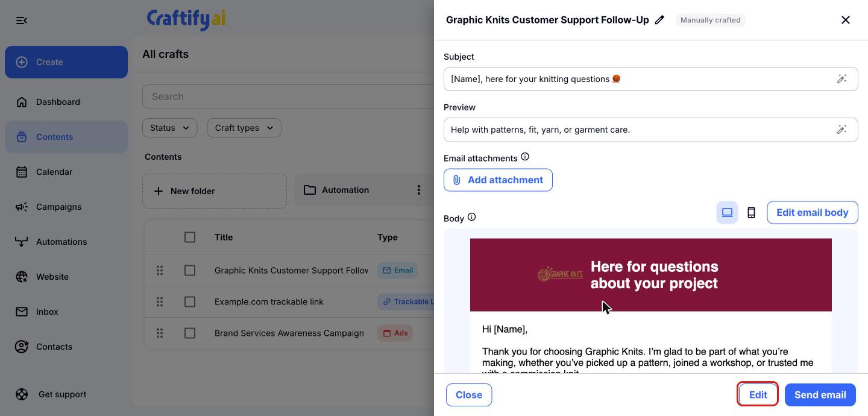Open the Create menu button
Image resolution: width=868 pixels, height=416 pixels.
(x=66, y=62)
